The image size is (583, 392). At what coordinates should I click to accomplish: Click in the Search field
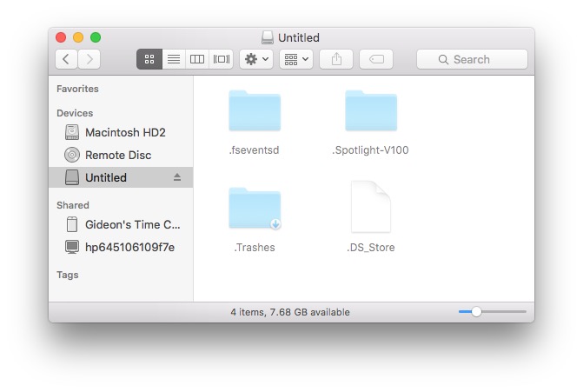click(x=472, y=59)
